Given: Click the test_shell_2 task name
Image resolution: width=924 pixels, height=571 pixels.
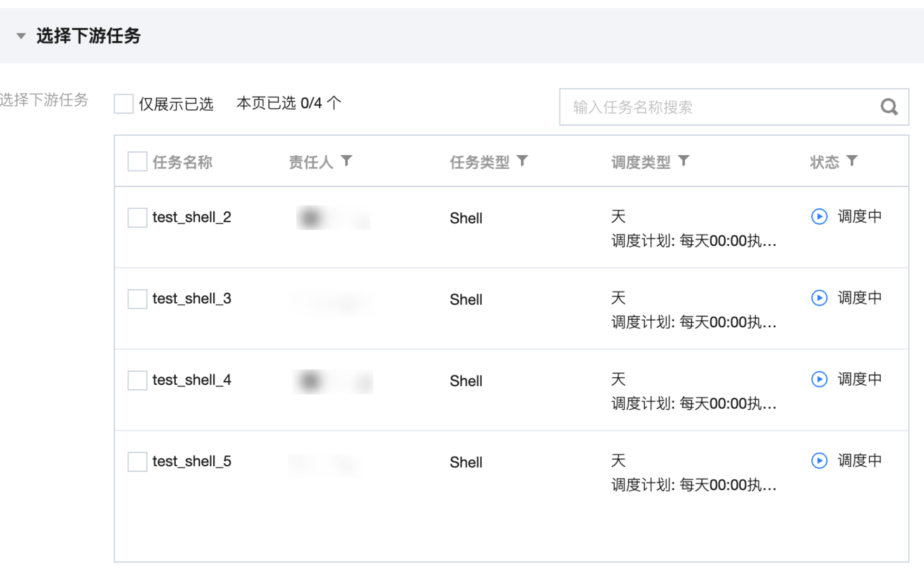Looking at the screenshot, I should pyautogui.click(x=191, y=217).
